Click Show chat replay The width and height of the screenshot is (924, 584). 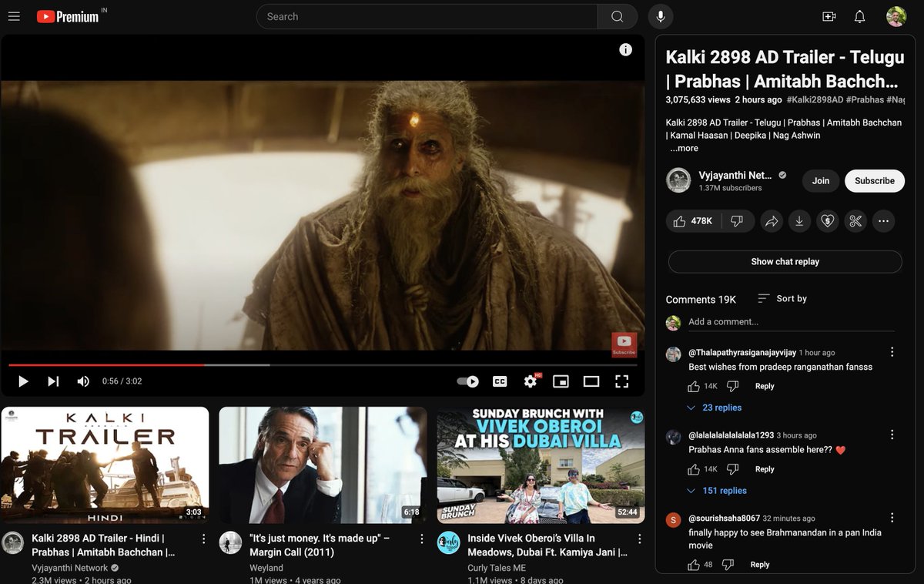(x=785, y=261)
